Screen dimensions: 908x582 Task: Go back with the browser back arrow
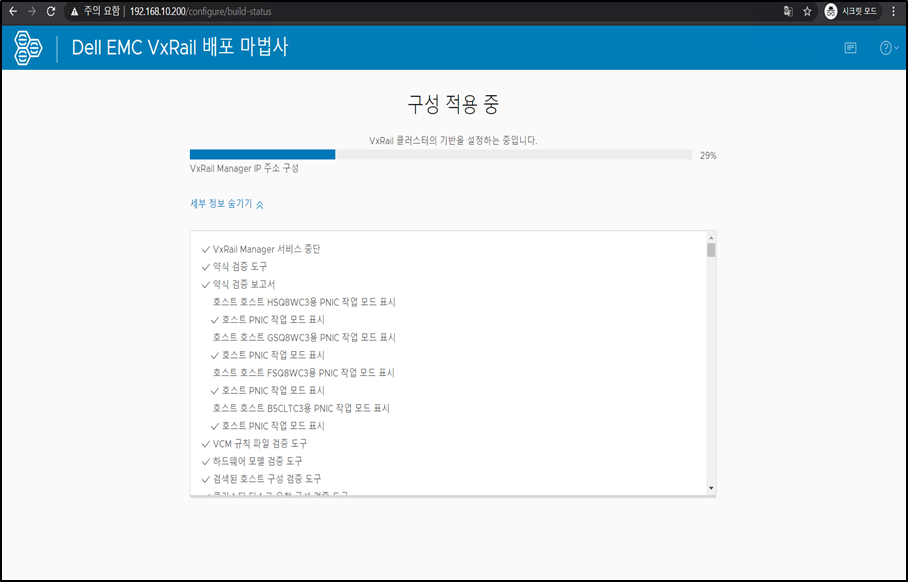point(13,11)
